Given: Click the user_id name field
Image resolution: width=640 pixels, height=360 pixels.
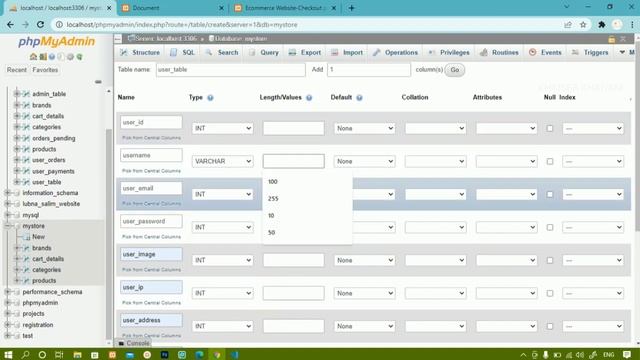Looking at the screenshot, I should pos(151,122).
